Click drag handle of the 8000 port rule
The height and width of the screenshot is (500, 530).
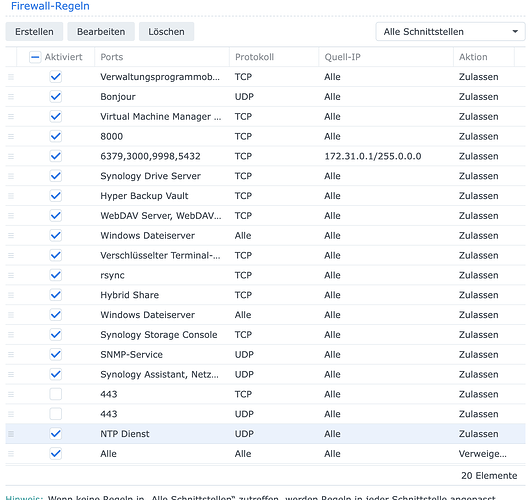[x=11, y=137]
